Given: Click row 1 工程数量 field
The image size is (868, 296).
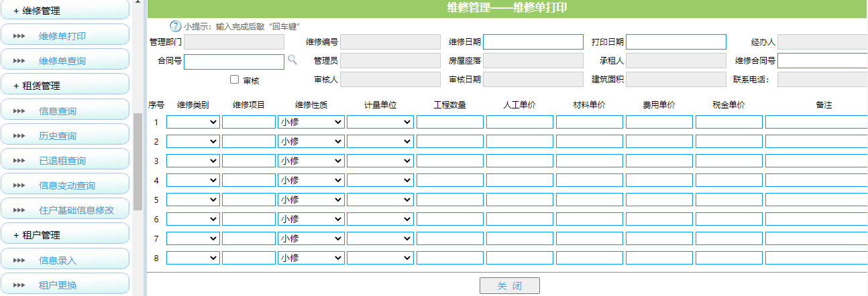Looking at the screenshot, I should point(450,122).
